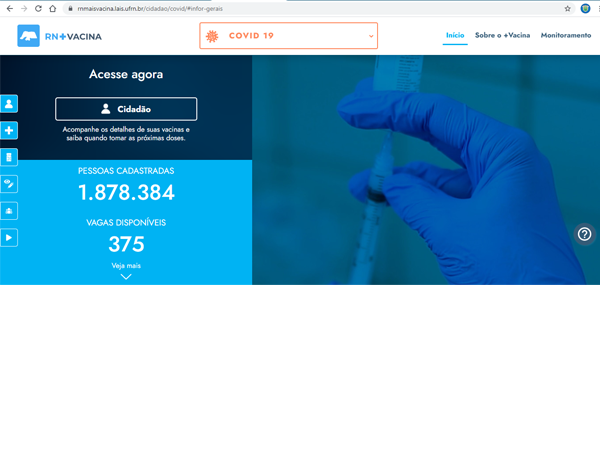Open sidebar building icon
The height and width of the screenshot is (450, 600).
9,157
